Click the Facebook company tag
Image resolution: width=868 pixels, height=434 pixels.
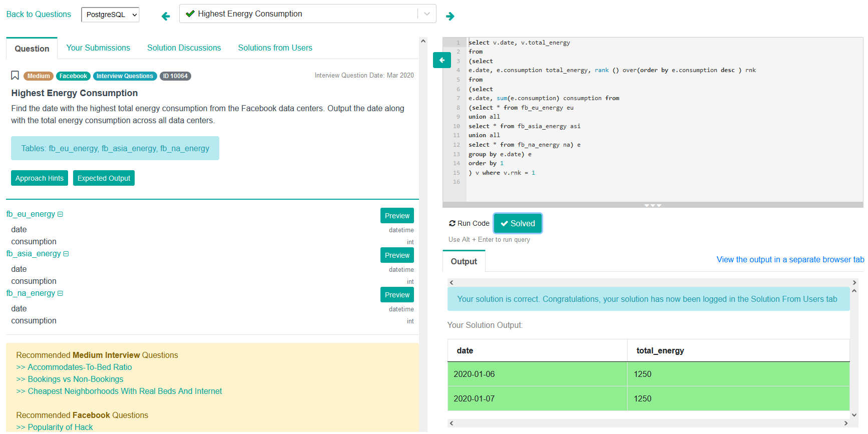pyautogui.click(x=73, y=76)
